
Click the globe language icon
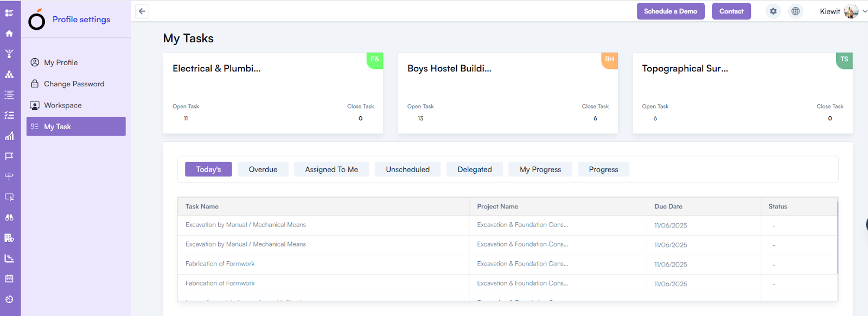pos(795,11)
